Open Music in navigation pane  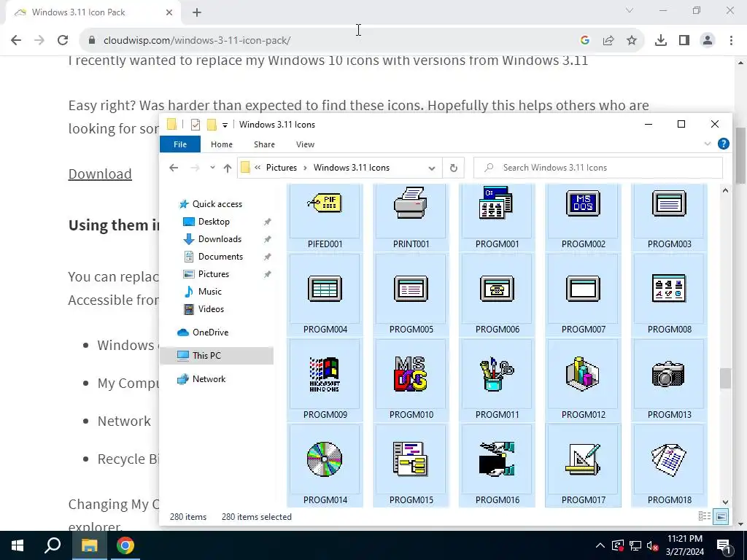(x=209, y=292)
